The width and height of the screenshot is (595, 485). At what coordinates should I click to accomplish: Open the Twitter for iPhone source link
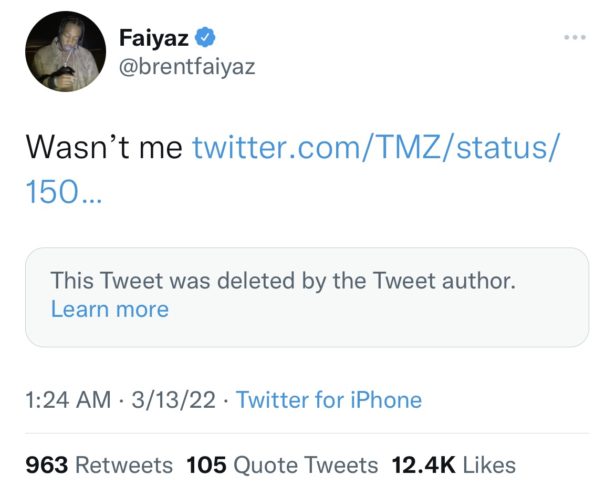329,400
